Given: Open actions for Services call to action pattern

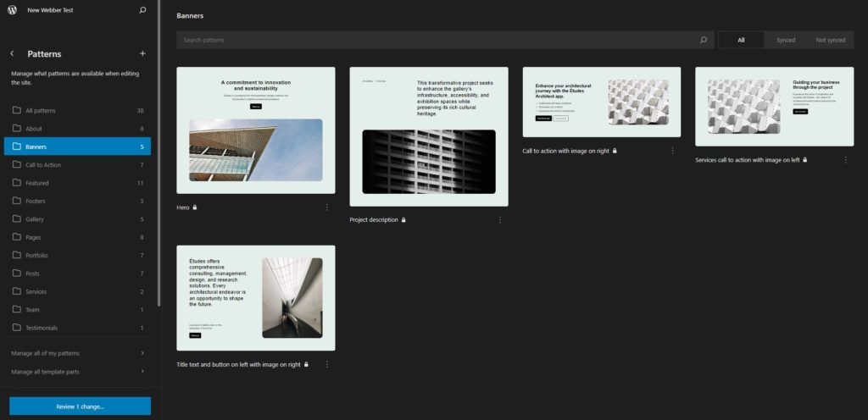Looking at the screenshot, I should click(845, 159).
